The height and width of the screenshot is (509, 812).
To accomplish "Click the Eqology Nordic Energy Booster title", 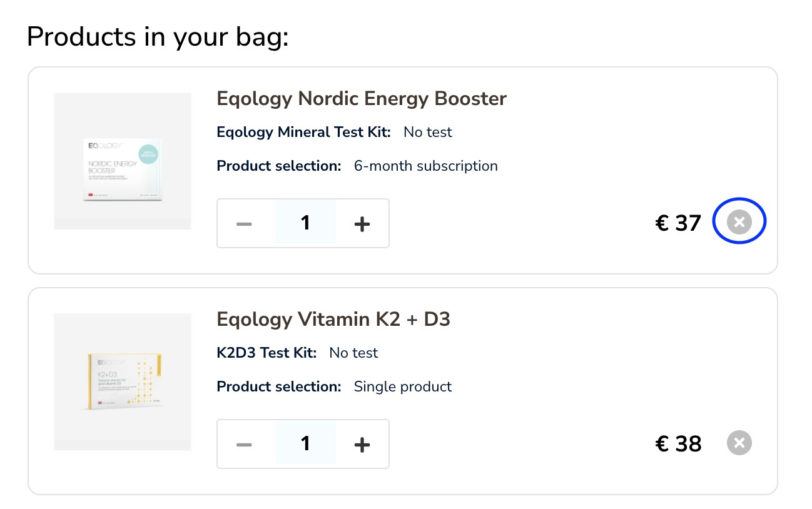I will (x=362, y=99).
